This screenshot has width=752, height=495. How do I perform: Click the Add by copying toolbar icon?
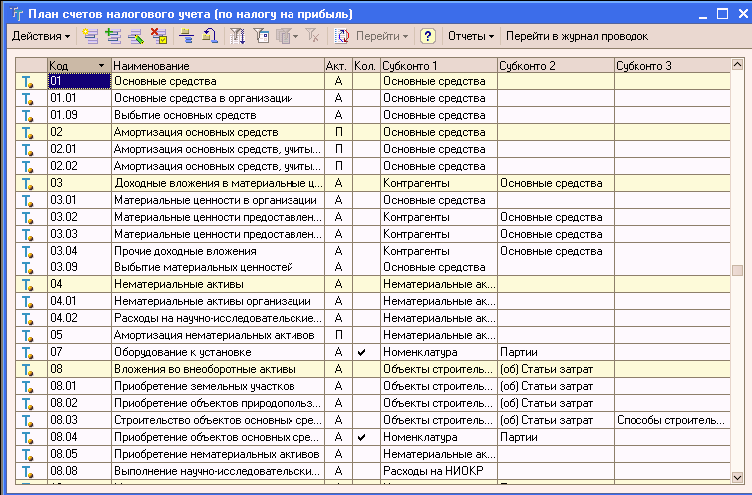tap(113, 36)
